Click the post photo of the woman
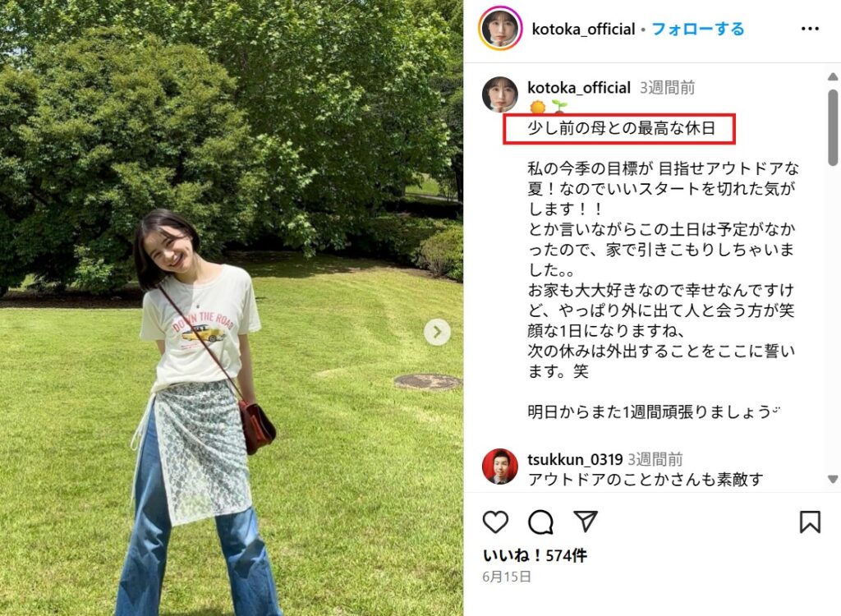The image size is (841, 616). [232, 308]
